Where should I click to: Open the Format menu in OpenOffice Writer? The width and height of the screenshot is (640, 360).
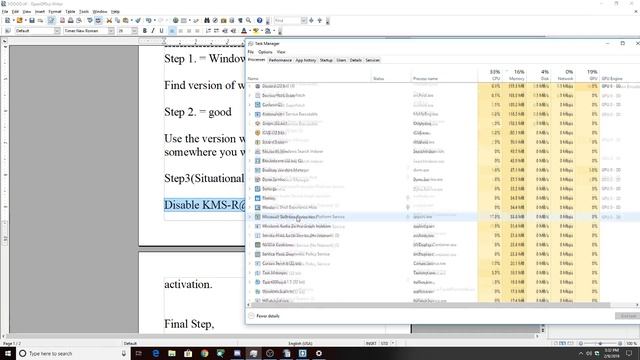[55, 11]
